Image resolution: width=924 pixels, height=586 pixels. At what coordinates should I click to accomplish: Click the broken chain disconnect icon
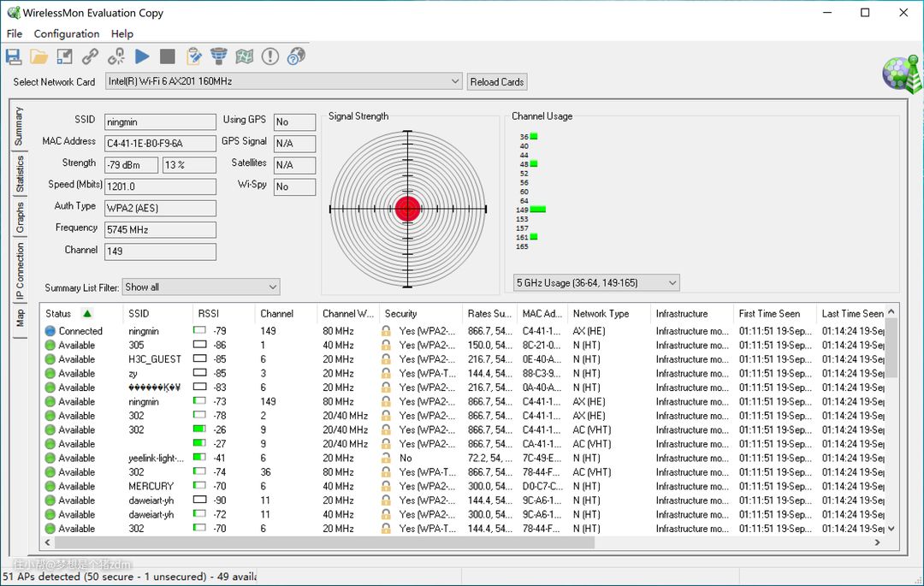coord(116,56)
